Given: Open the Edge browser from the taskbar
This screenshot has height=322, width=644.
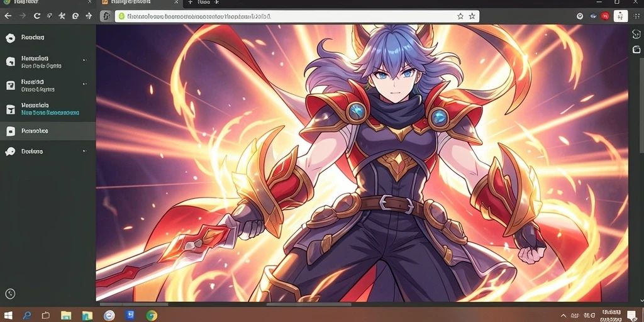Looking at the screenshot, I should (x=27, y=316).
